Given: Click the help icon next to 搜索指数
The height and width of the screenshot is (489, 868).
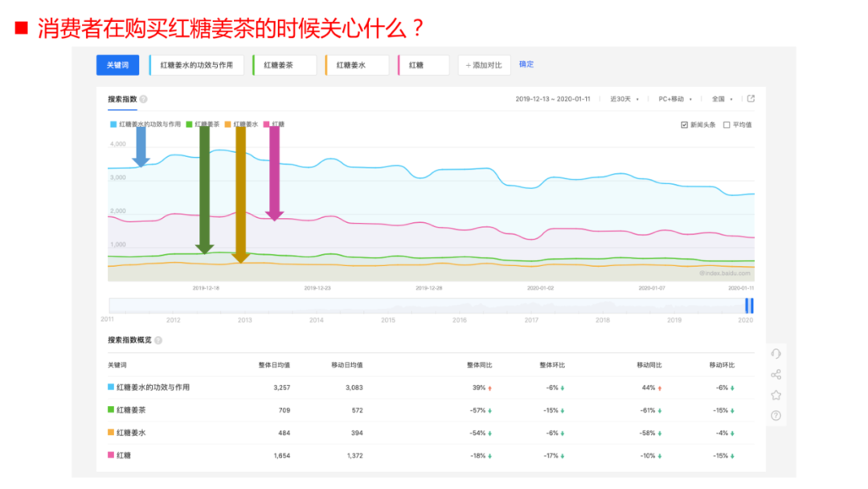Looking at the screenshot, I should pos(143,100).
